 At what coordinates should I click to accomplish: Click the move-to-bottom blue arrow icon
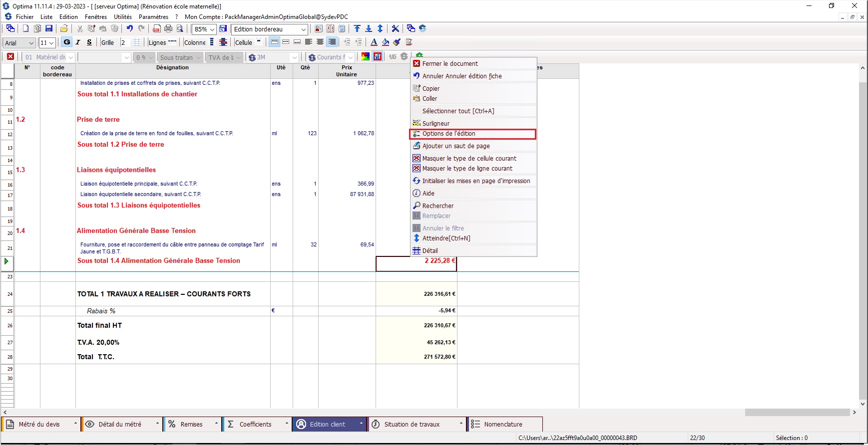click(369, 28)
